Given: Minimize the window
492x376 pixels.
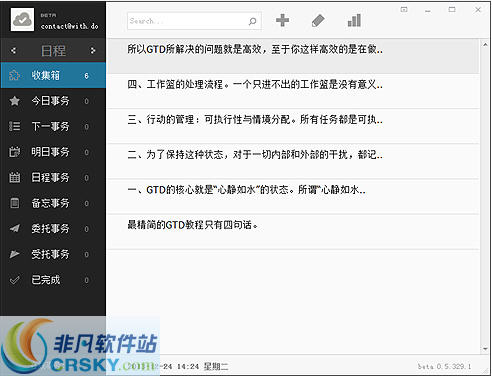Looking at the screenshot, I should [428, 10].
